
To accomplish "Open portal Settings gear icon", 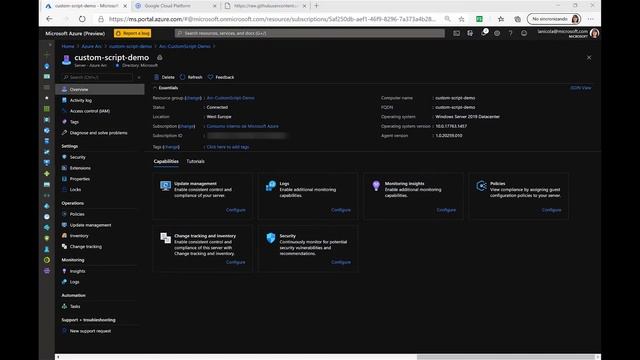I will (497, 33).
